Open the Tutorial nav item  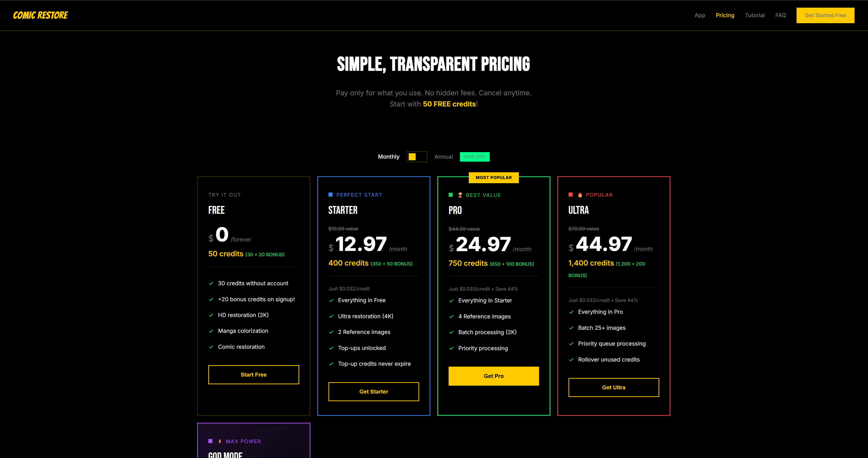[754, 15]
